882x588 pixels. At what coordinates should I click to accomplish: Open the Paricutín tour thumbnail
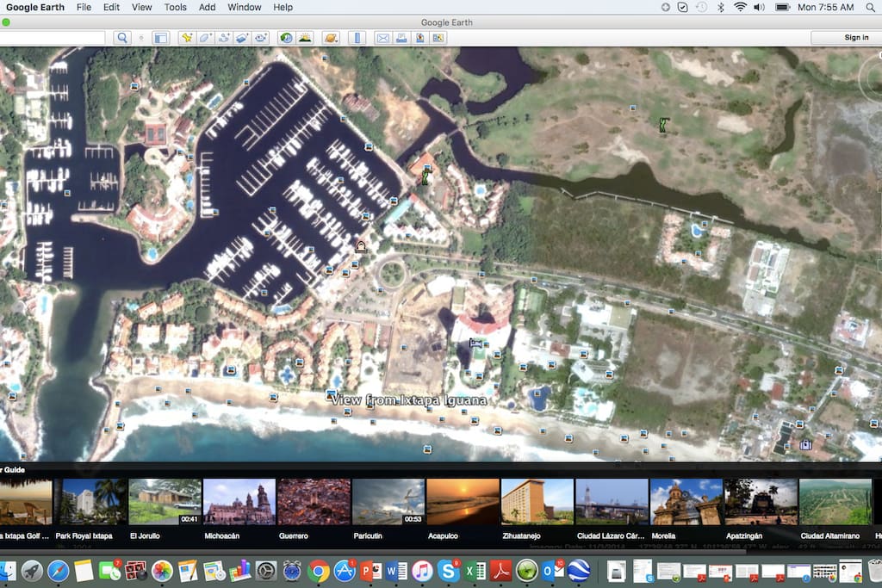(388, 501)
